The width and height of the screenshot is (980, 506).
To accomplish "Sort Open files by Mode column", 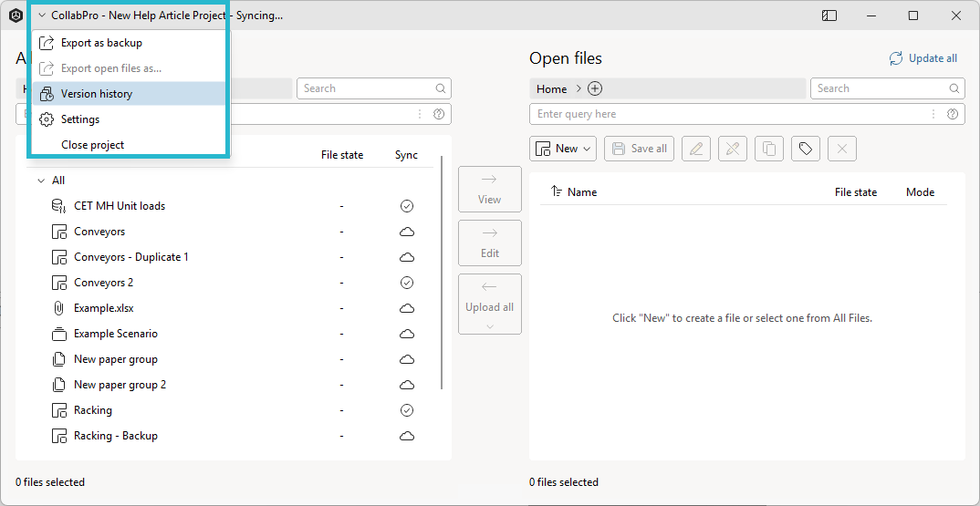I will click(x=920, y=192).
